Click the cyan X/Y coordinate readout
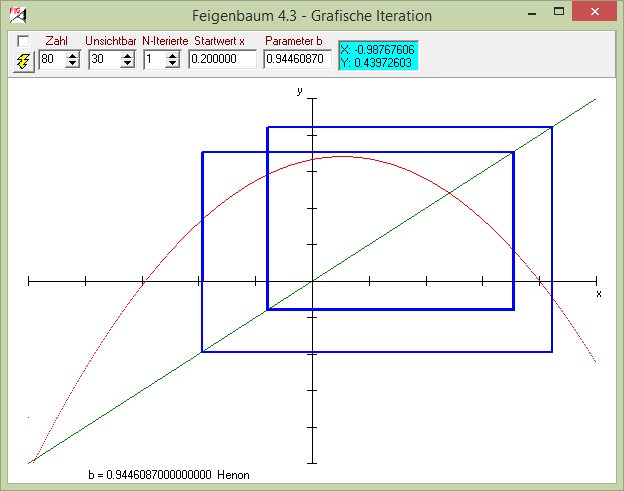The width and height of the screenshot is (624, 491). pyautogui.click(x=378, y=56)
